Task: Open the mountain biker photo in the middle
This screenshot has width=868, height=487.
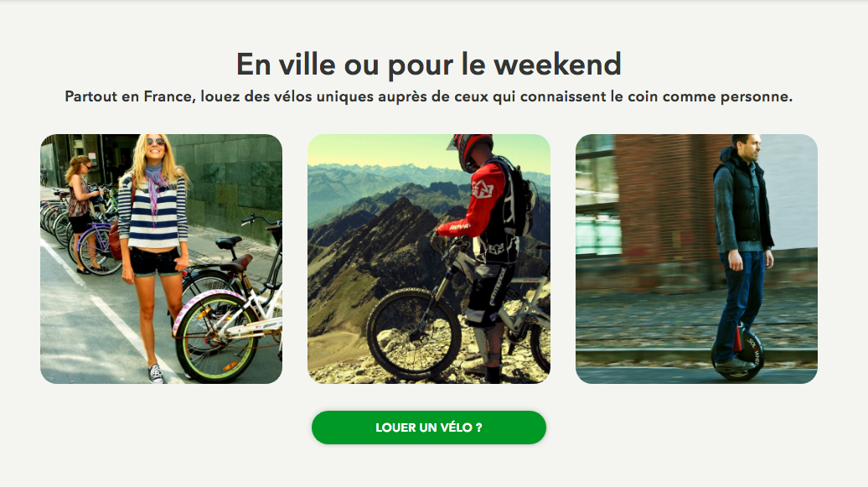Action: (x=428, y=259)
